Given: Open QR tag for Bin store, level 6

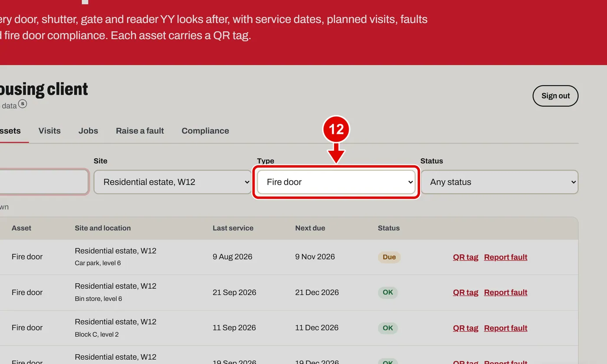Looking at the screenshot, I should tap(466, 292).
